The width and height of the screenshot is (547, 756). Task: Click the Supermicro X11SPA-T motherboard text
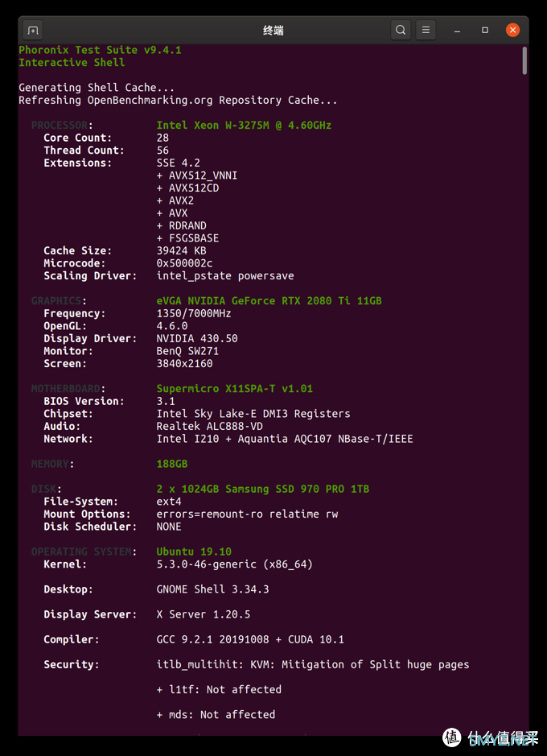point(235,389)
